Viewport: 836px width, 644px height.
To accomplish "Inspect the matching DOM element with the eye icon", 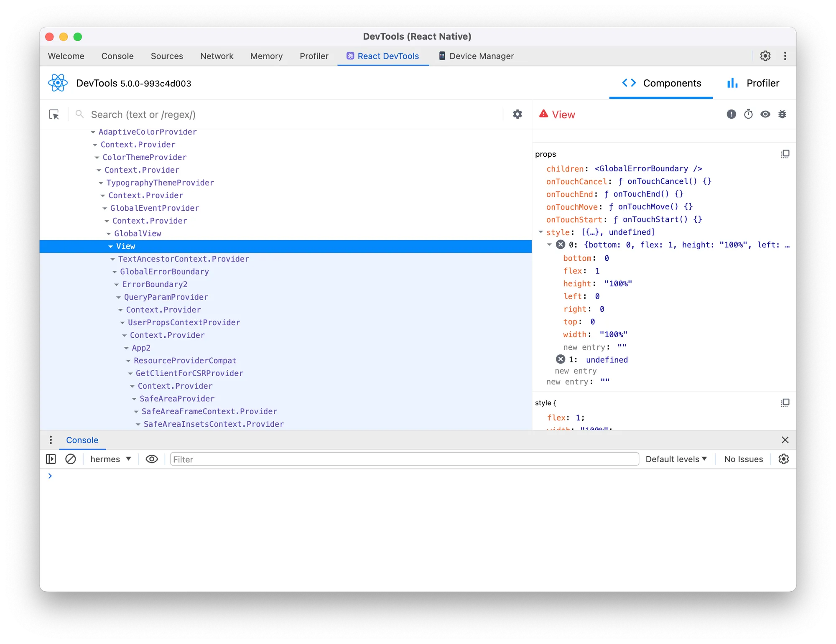I will point(765,114).
